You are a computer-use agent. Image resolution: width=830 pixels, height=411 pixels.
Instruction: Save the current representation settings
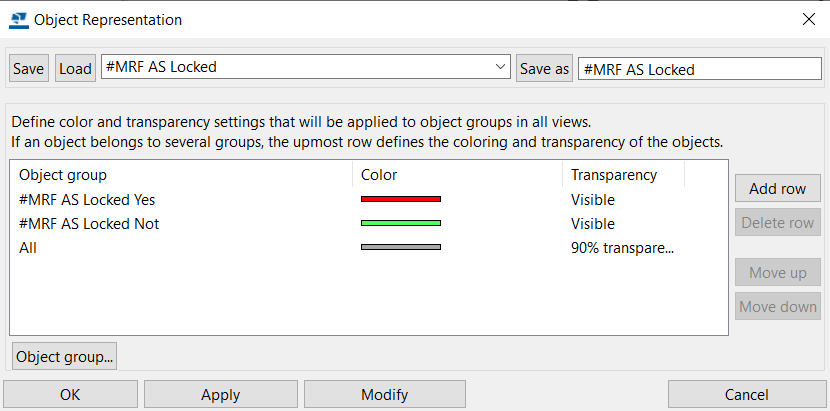tap(29, 68)
